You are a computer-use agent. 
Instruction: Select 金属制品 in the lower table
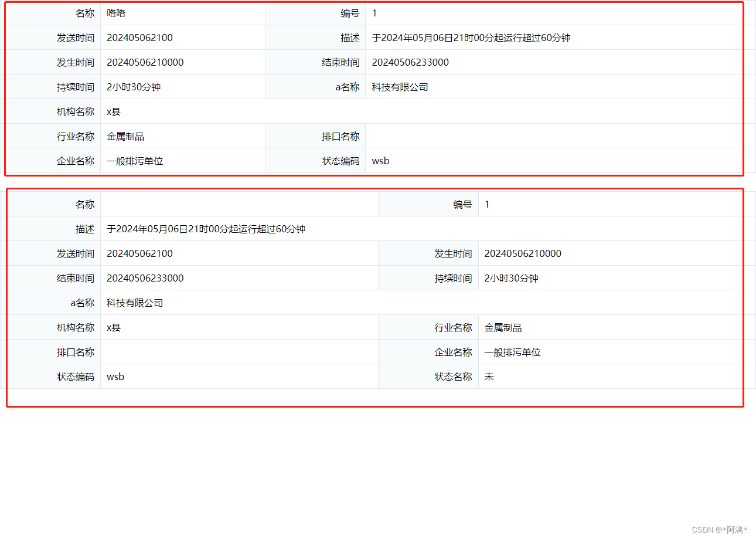coord(503,327)
